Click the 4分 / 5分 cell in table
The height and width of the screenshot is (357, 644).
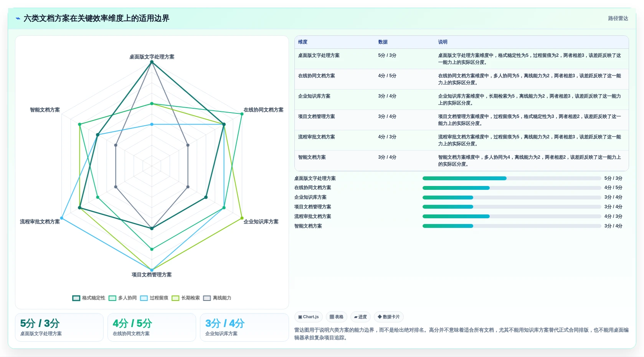pyautogui.click(x=387, y=76)
